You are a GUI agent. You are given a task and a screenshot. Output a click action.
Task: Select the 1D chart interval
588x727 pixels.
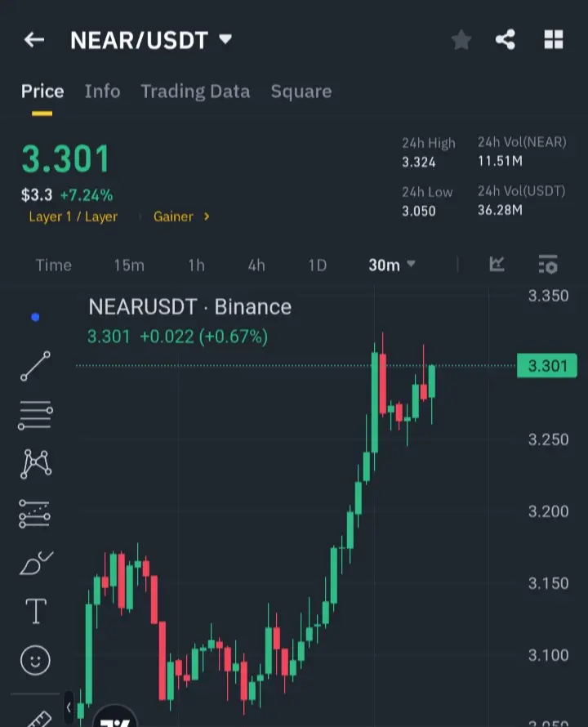click(318, 265)
